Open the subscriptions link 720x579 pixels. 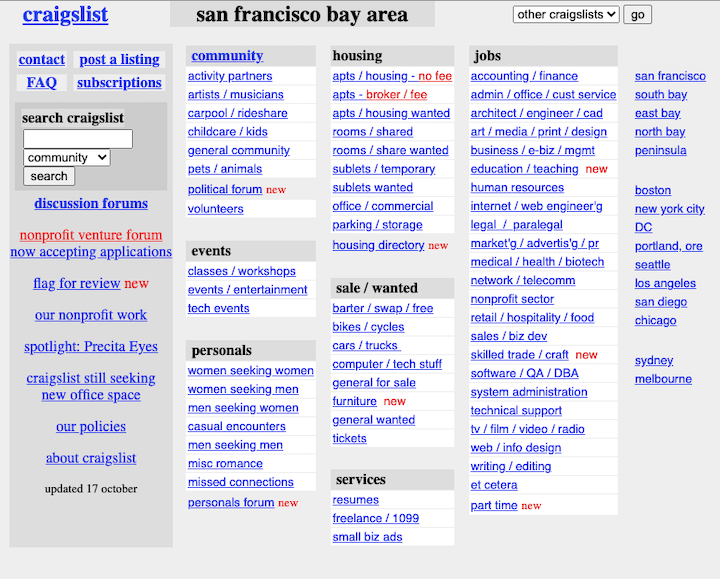point(119,83)
